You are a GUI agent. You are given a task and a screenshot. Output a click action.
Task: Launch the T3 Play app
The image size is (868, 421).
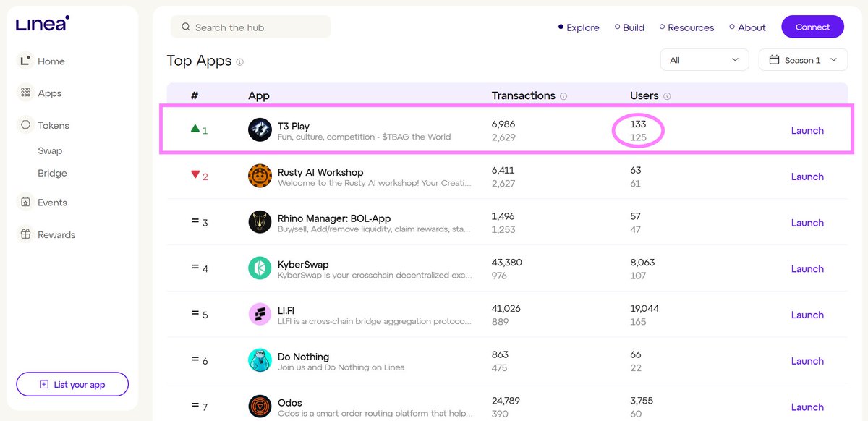pos(807,131)
